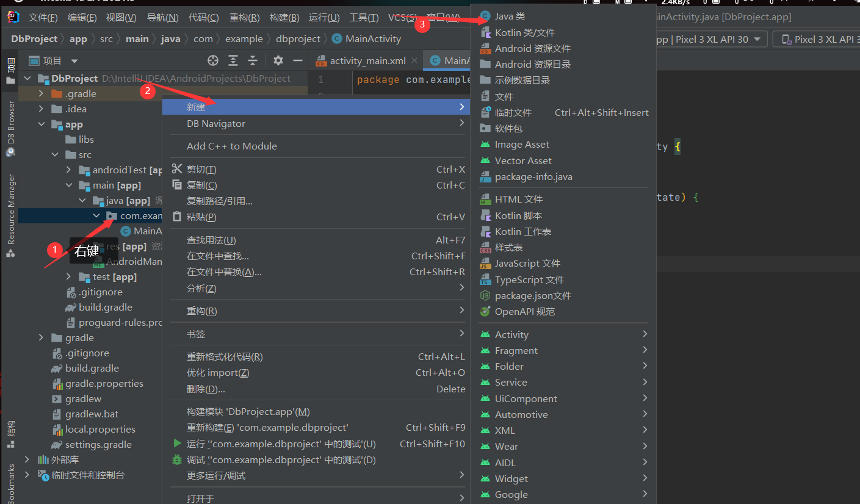
Task: Click the TypeScript 文件 icon
Action: (485, 279)
